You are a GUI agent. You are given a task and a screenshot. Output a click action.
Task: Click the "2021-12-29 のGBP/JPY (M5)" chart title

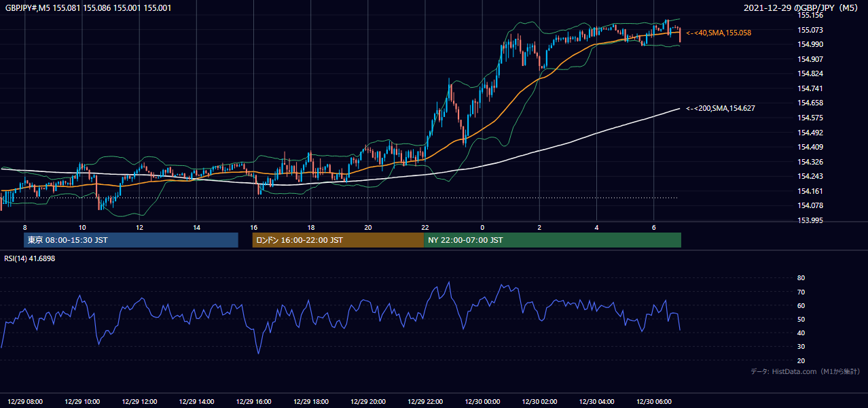802,8
